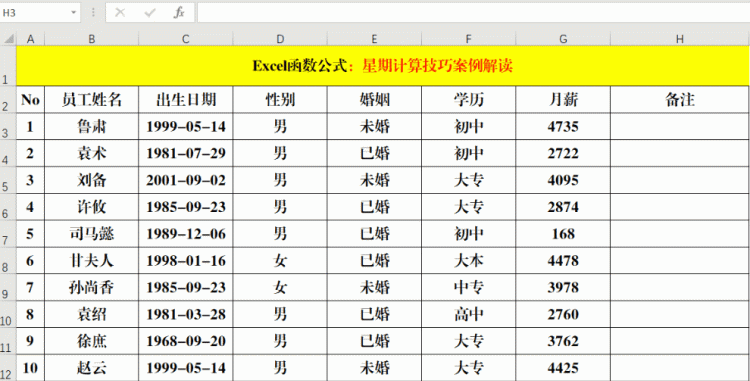Click the salary value 4095
Screen dimensions: 750x381
(563, 180)
